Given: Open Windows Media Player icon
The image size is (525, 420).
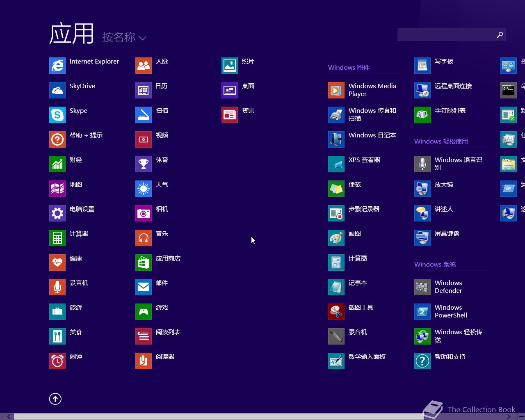Looking at the screenshot, I should point(336,90).
